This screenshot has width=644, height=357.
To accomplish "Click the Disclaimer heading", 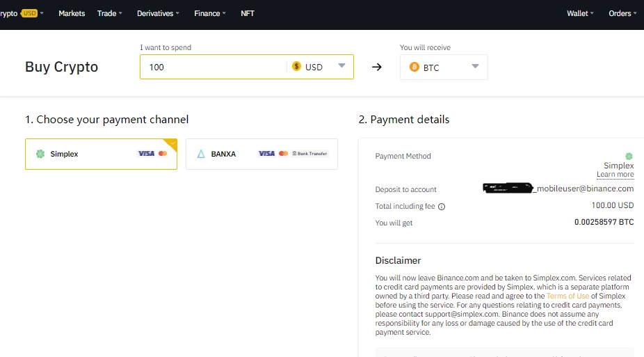I will [x=398, y=260].
